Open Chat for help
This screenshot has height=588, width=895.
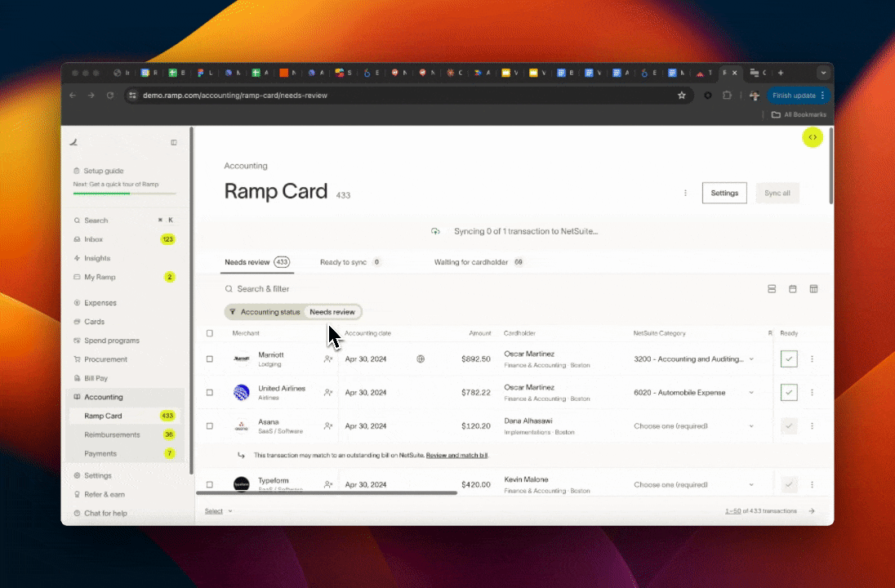(105, 513)
